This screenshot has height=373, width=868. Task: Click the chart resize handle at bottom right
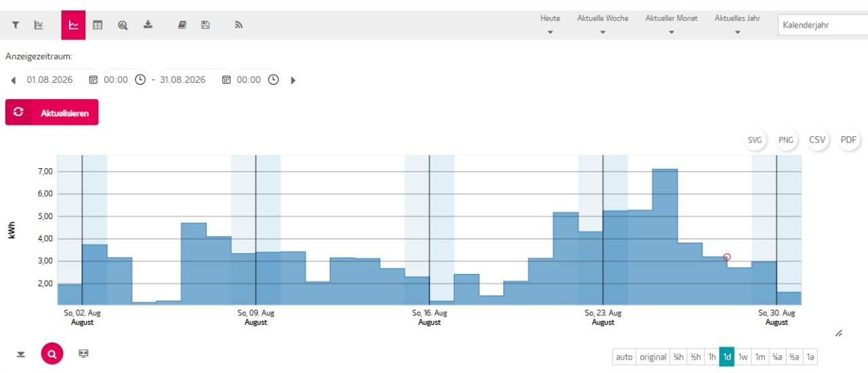[839, 333]
